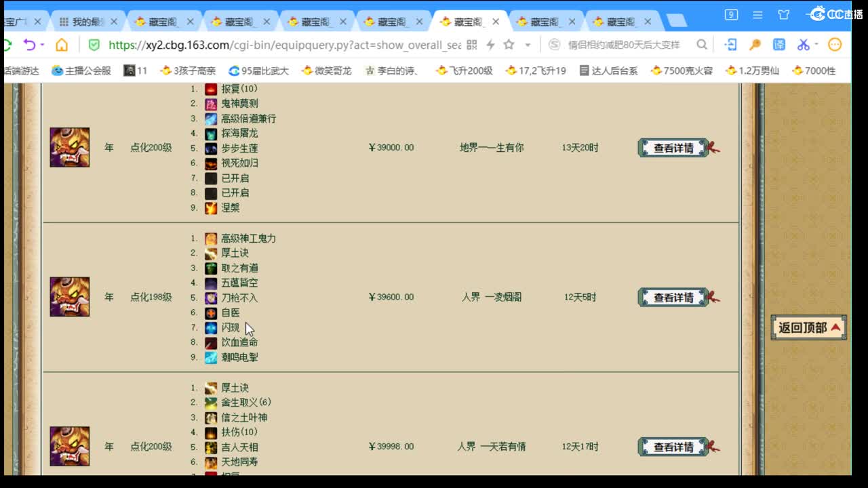Click the 鬼神莫测 skill icon

coord(211,104)
